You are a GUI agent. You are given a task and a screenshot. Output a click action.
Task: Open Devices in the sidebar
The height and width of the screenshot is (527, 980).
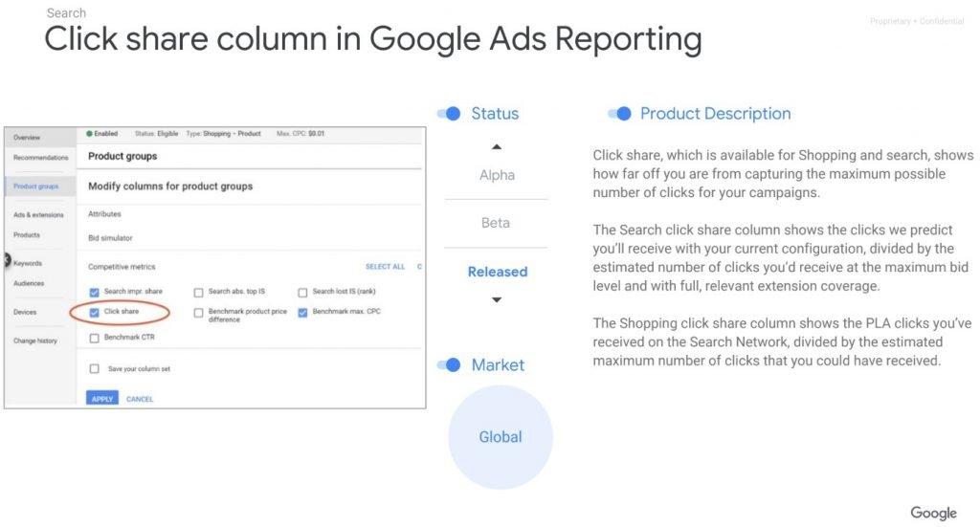pos(25,312)
